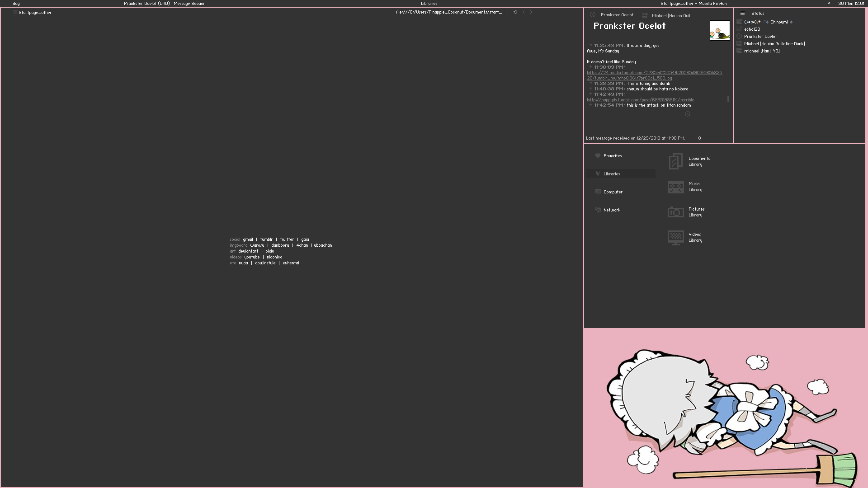Click status icon beside Chinoumi
This screenshot has height=488, width=868.
pyautogui.click(x=739, y=22)
